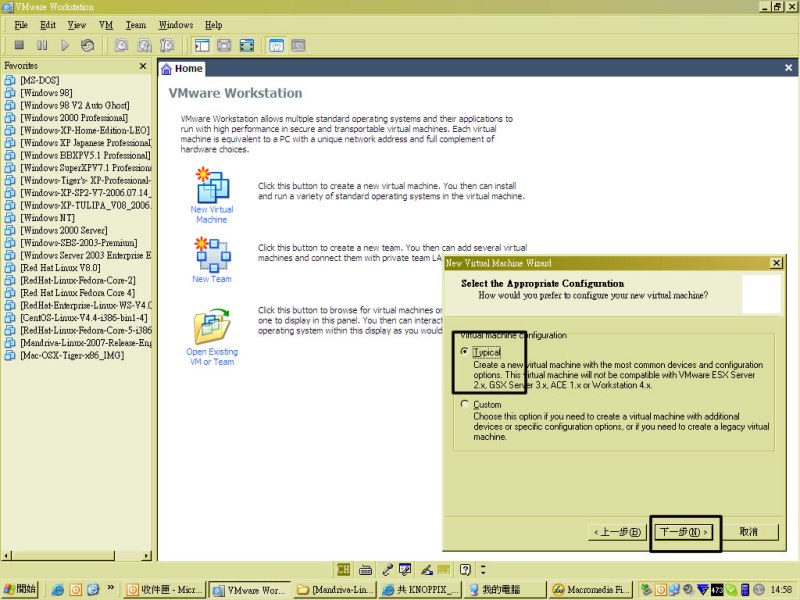Click the Windows Start (開始) button

coord(19,589)
